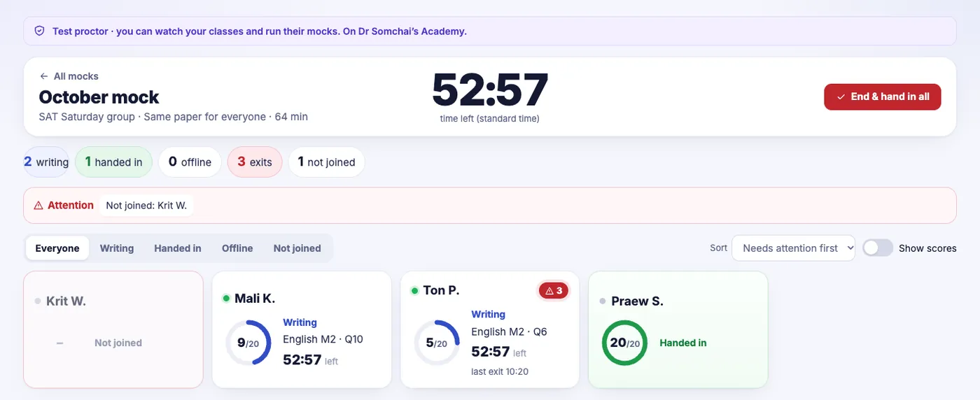Click the text English M2 · Q6
Viewport: 980px width, 400px height.
509,331
